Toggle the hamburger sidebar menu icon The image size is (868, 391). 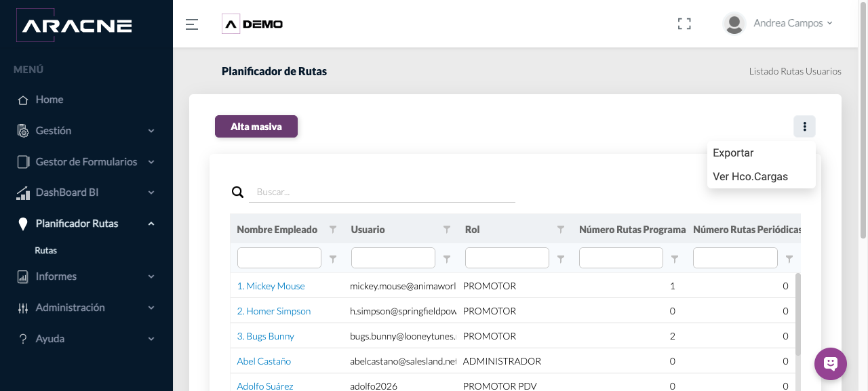pyautogui.click(x=192, y=24)
